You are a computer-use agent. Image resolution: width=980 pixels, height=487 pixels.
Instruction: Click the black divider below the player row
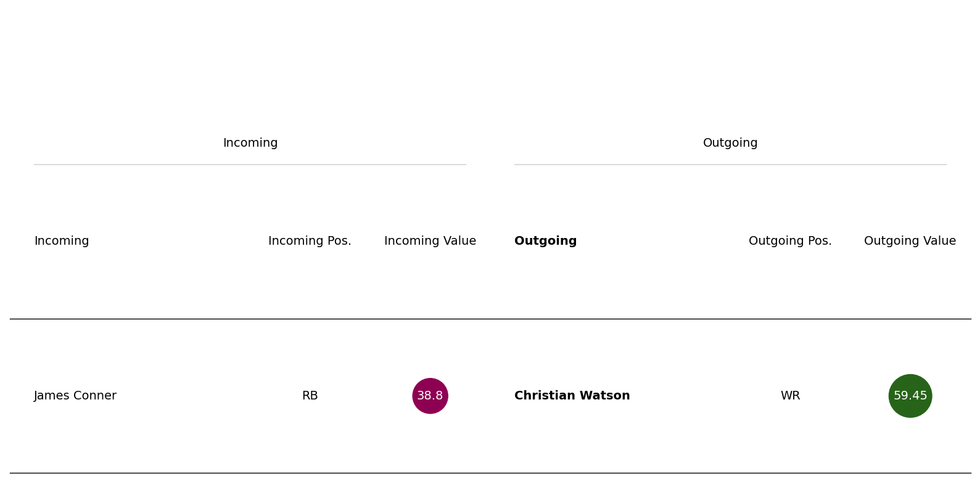(x=490, y=473)
